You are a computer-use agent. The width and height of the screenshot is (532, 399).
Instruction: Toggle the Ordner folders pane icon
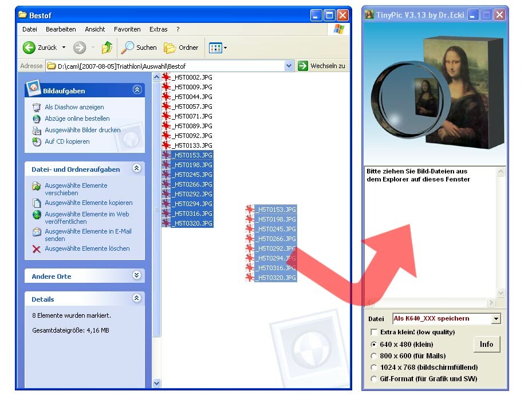pyautogui.click(x=170, y=48)
